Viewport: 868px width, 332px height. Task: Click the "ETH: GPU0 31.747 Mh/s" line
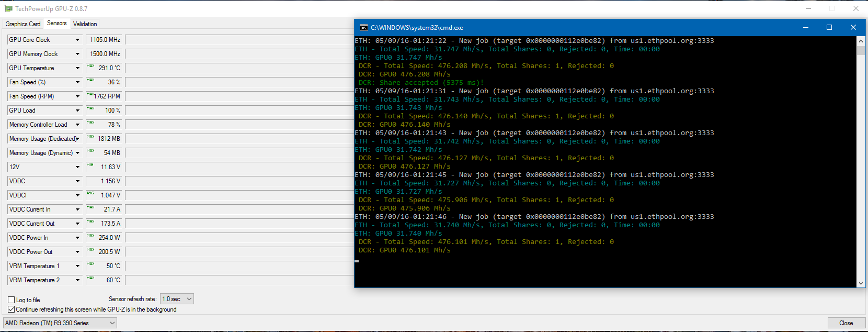pos(398,58)
